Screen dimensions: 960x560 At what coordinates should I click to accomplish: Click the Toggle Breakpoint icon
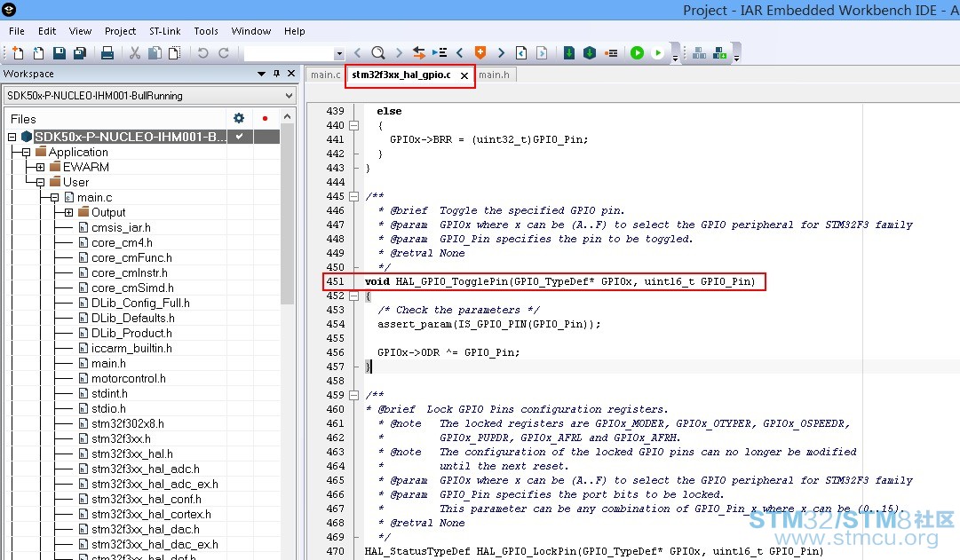point(611,53)
